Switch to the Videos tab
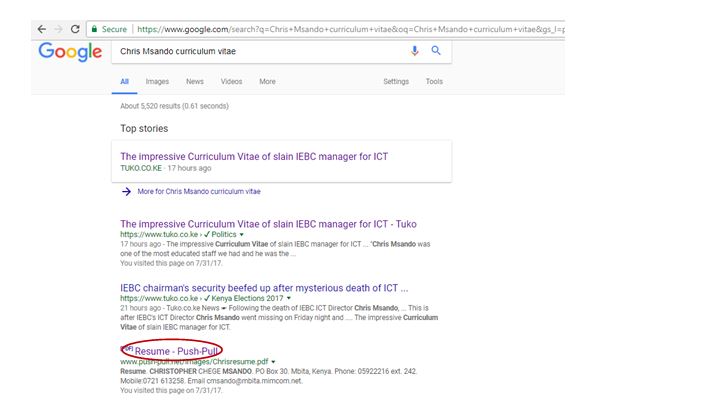 (x=231, y=81)
